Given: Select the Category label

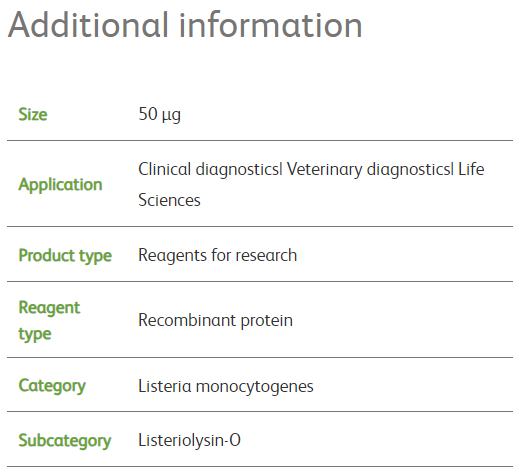Looking at the screenshot, I should 52,386.
